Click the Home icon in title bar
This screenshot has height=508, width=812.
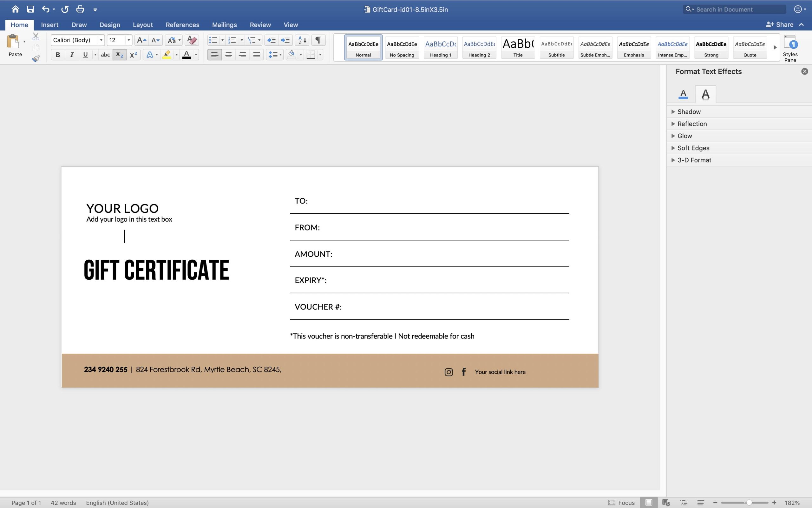tap(15, 9)
